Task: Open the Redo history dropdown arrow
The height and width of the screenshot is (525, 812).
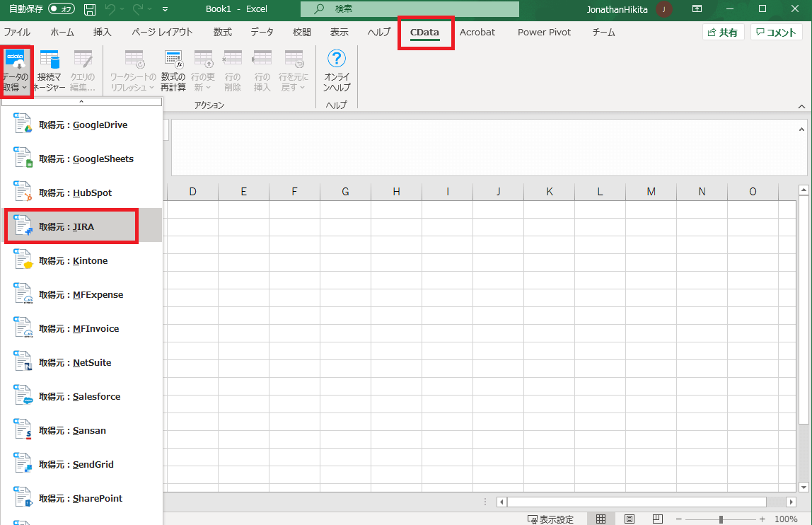Action: pyautogui.click(x=151, y=8)
